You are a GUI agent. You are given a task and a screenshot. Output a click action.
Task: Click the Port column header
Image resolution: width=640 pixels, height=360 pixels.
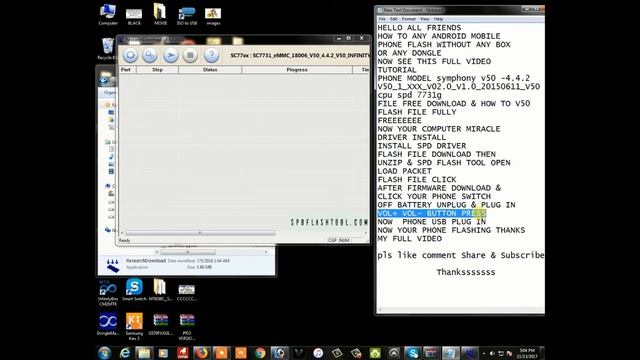pos(127,70)
